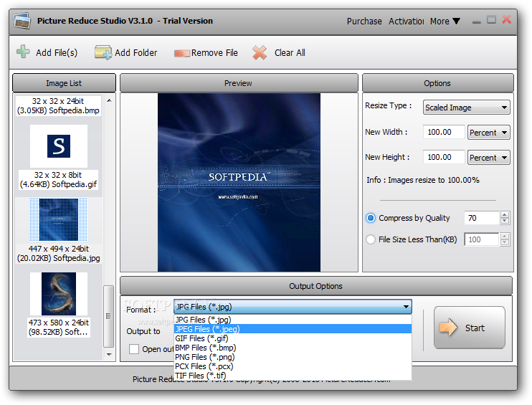Image resolution: width=532 pixels, height=405 pixels.
Task: Choose PNG Files (*.png) option
Action: click(x=293, y=357)
